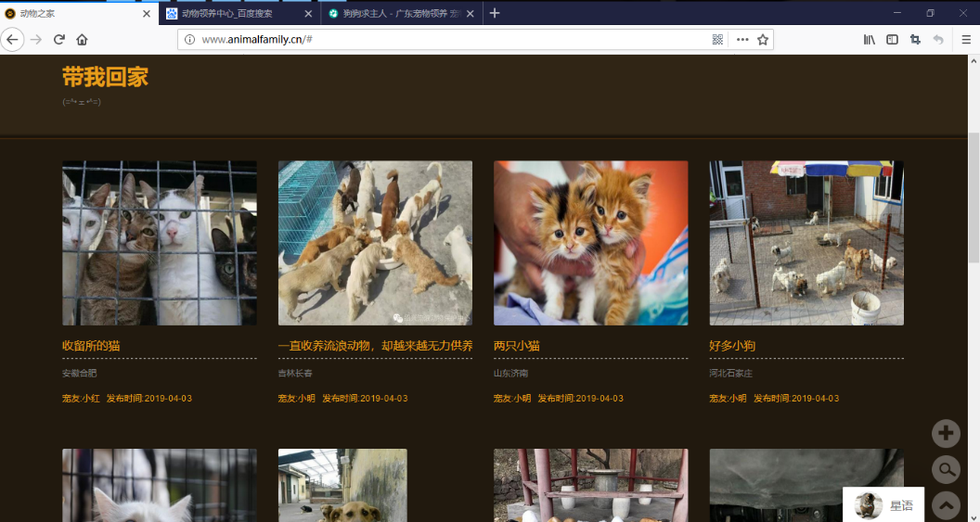
Task: Click the two orange kittens photo
Action: pos(590,243)
